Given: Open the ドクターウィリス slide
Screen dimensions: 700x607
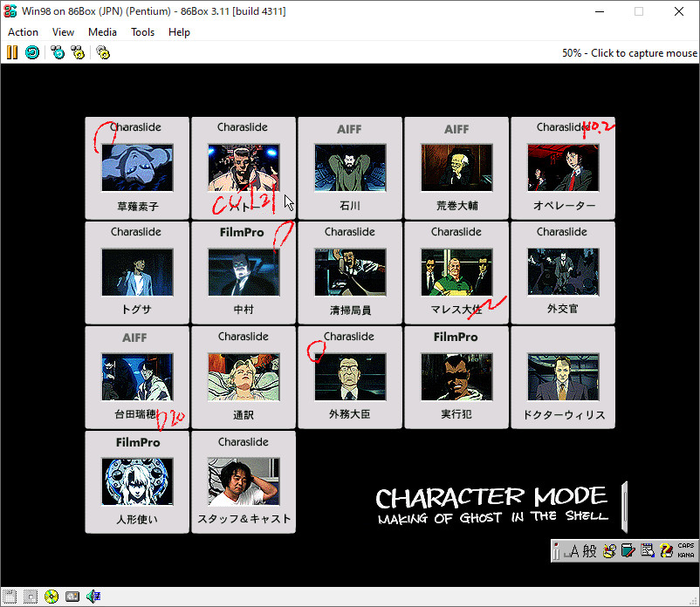Looking at the screenshot, I should [x=563, y=378].
